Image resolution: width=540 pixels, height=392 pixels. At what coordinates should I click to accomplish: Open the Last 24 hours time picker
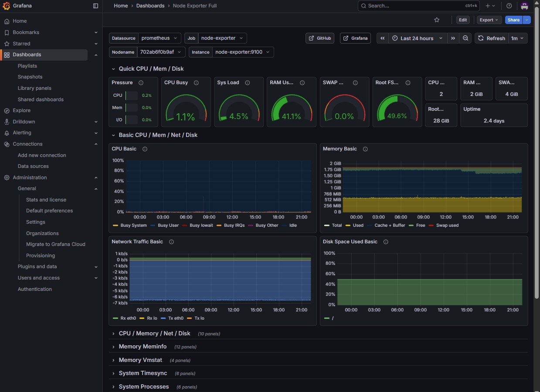click(x=418, y=38)
